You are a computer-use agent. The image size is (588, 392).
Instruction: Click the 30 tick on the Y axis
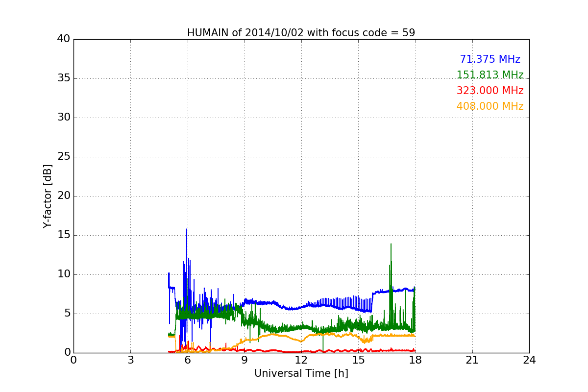64,118
